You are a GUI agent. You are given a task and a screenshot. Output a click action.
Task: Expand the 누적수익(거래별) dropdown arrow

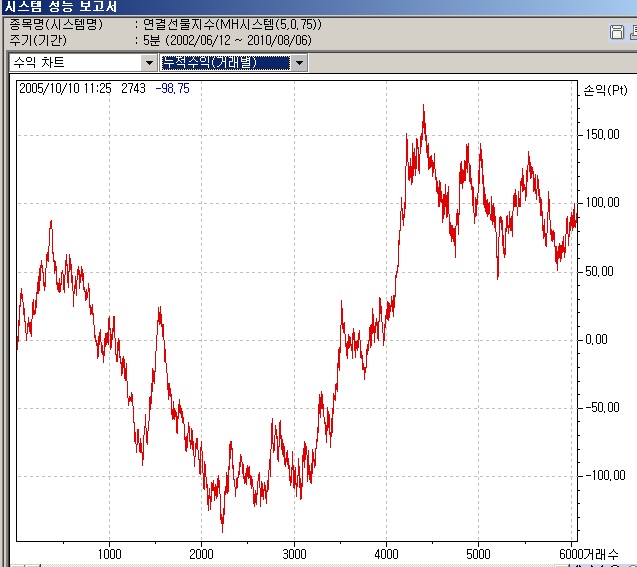click(299, 63)
